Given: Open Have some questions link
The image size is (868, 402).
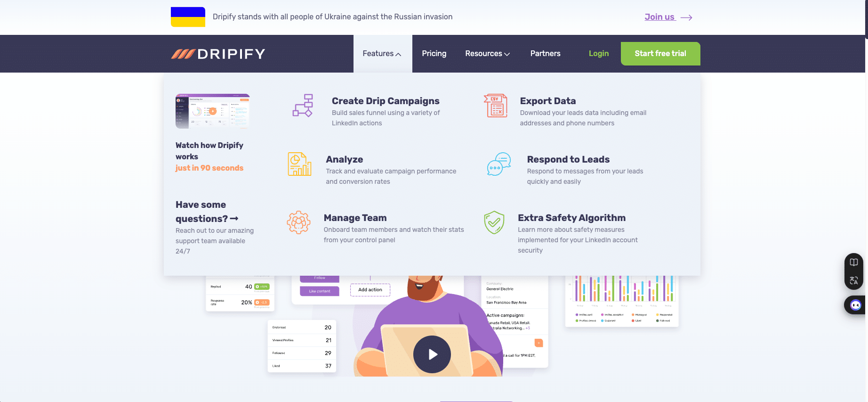Looking at the screenshot, I should click(x=207, y=212).
